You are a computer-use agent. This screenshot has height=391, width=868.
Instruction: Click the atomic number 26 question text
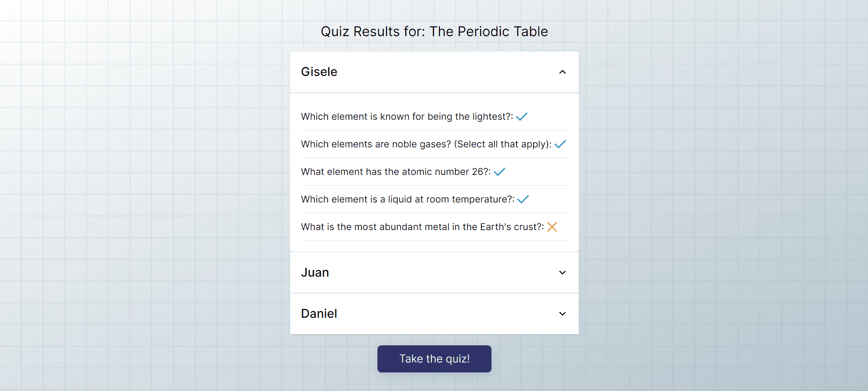coord(396,172)
